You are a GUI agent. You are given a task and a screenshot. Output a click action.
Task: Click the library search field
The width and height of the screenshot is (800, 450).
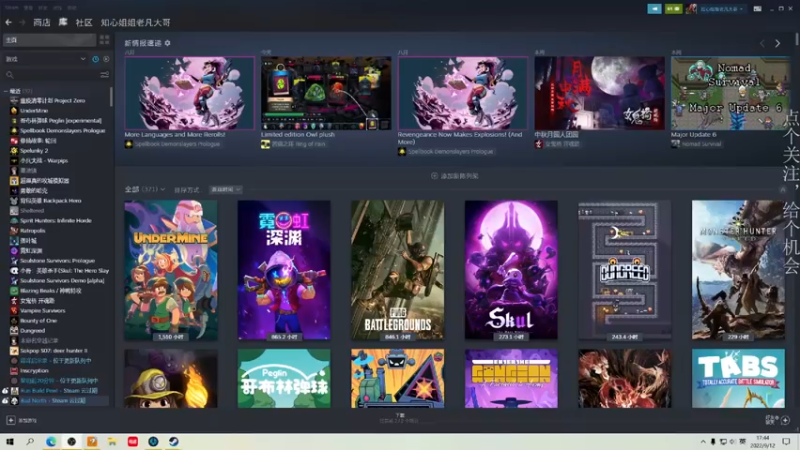[x=51, y=75]
